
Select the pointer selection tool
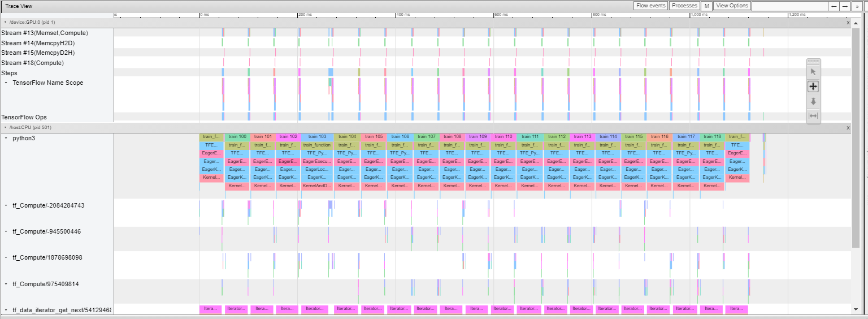pos(813,72)
